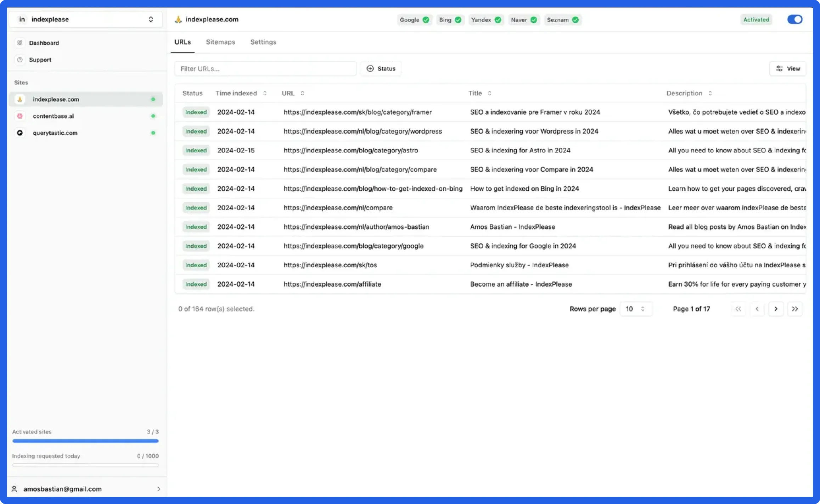The image size is (820, 504).
Task: Click the Indexed badge for sk/blog/category/framer row
Action: tap(196, 112)
